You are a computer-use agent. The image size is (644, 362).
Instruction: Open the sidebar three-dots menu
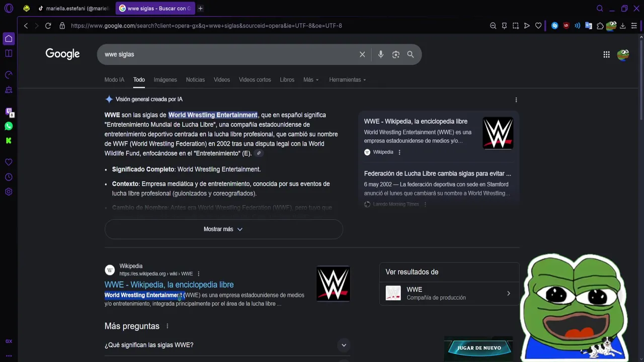tap(9, 355)
